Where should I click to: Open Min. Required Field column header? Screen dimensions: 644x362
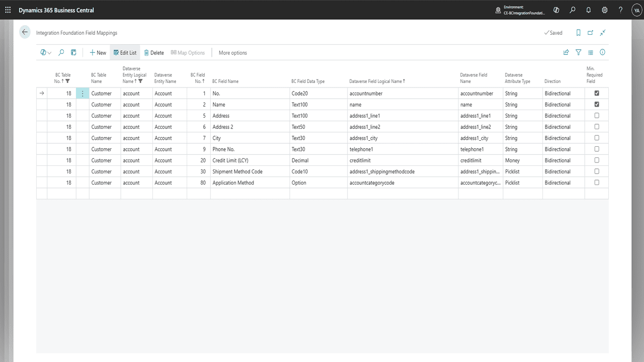[595, 75]
